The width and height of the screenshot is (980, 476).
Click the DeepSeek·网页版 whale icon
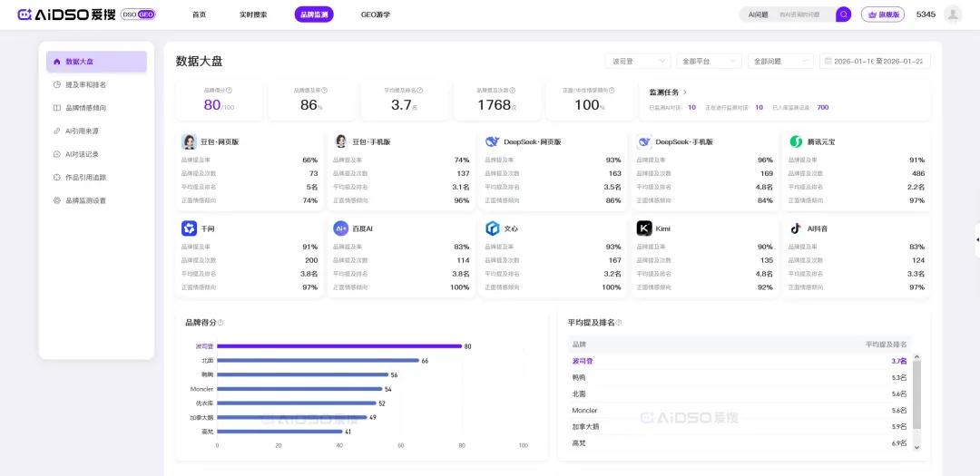(492, 141)
